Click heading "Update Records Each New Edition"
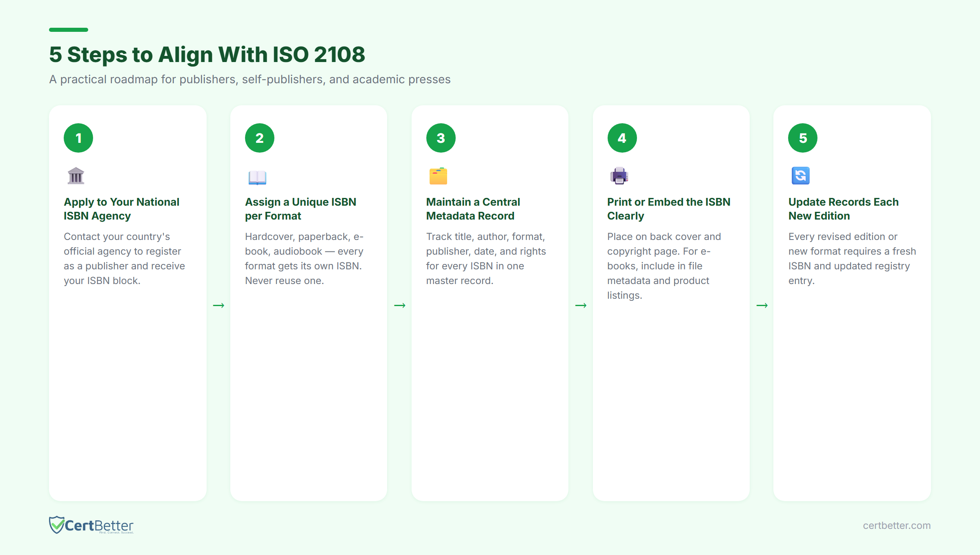 pos(844,209)
